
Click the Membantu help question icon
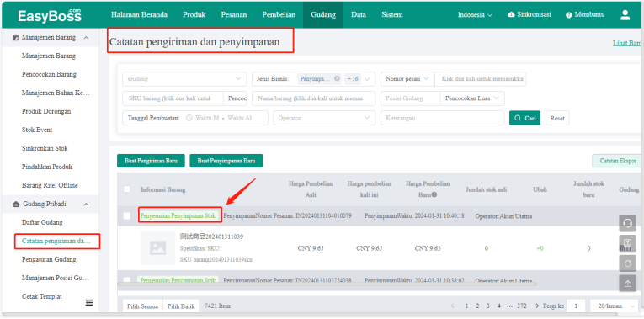pyautogui.click(x=569, y=15)
